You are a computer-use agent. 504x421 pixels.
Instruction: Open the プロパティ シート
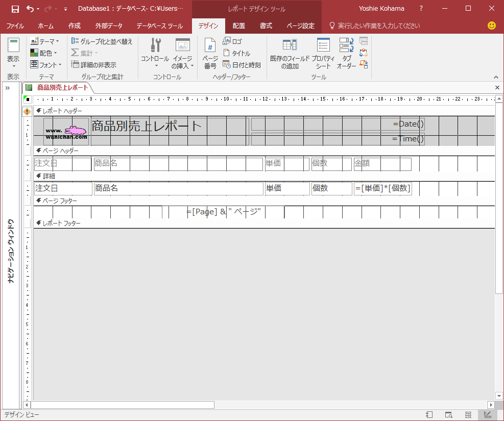coord(323,53)
